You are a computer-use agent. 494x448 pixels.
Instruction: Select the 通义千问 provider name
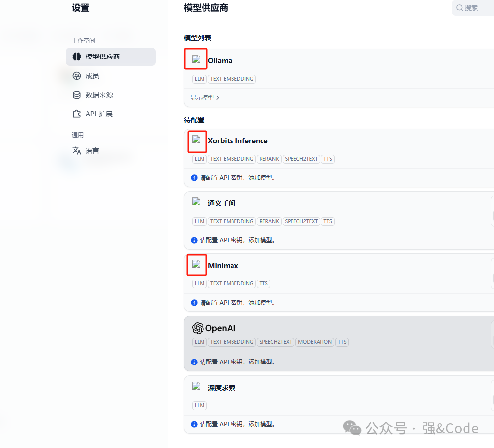point(222,203)
